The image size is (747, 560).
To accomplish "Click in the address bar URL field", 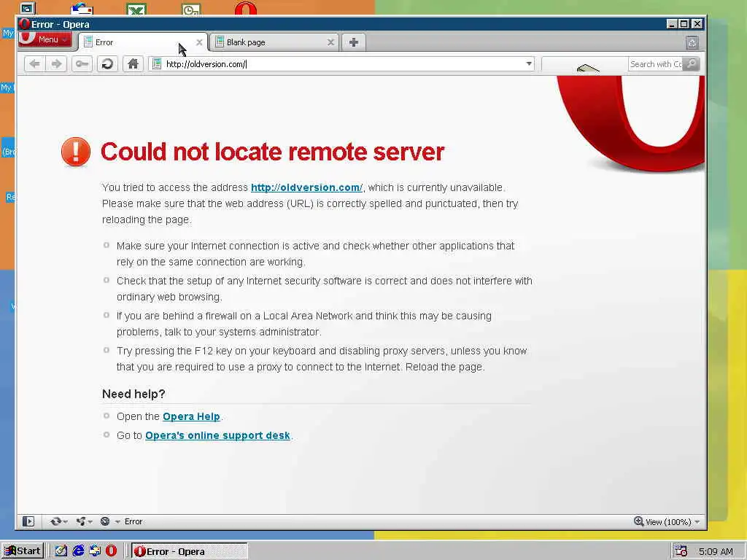I will click(x=343, y=64).
